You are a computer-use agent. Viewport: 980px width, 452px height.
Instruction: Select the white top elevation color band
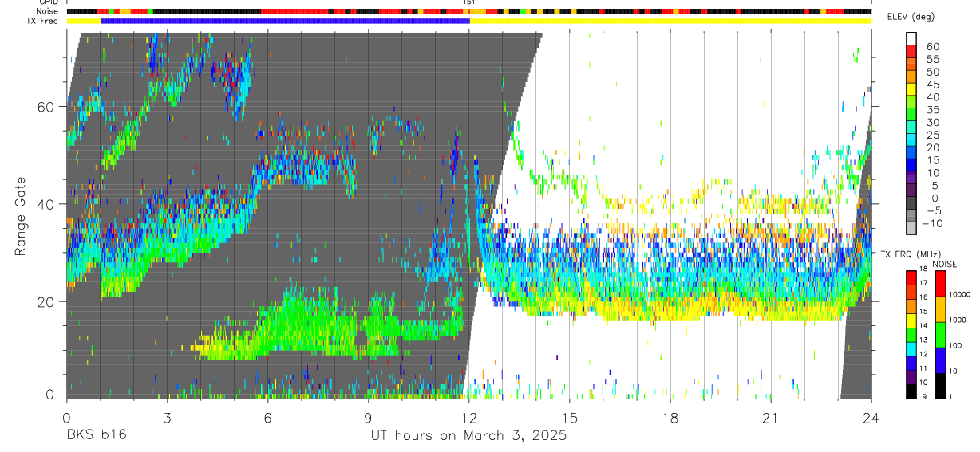911,39
